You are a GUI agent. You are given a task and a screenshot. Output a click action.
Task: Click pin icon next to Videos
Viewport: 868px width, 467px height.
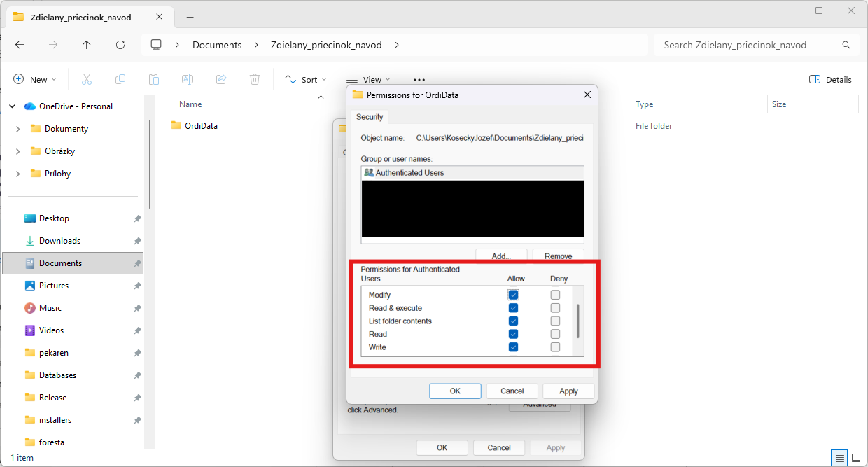point(137,330)
